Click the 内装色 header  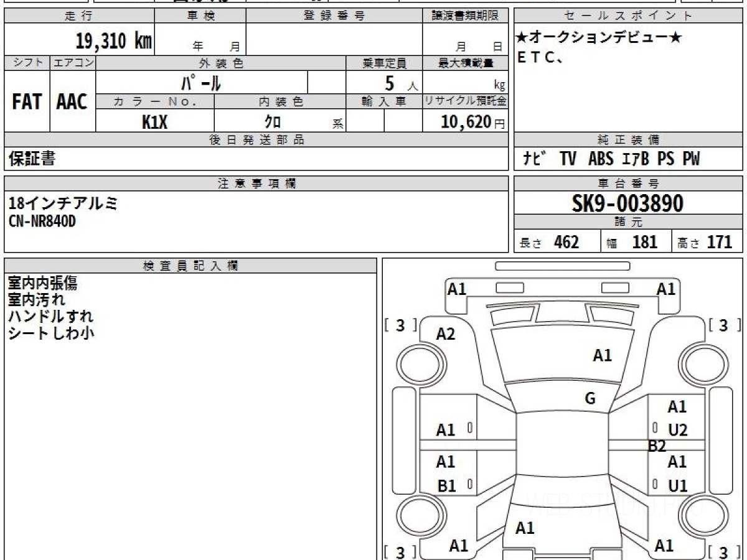[280, 101]
